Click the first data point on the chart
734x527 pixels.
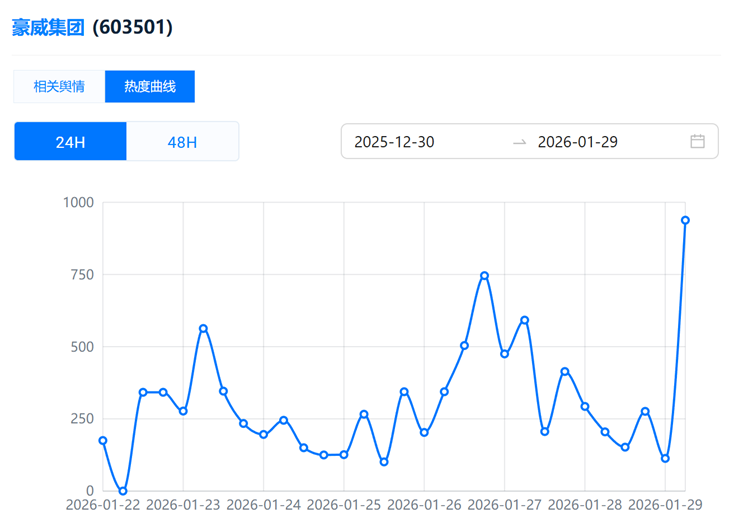[103, 441]
